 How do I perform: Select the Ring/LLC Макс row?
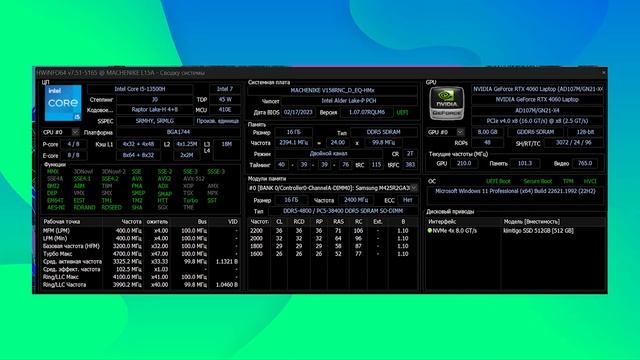coord(141,277)
